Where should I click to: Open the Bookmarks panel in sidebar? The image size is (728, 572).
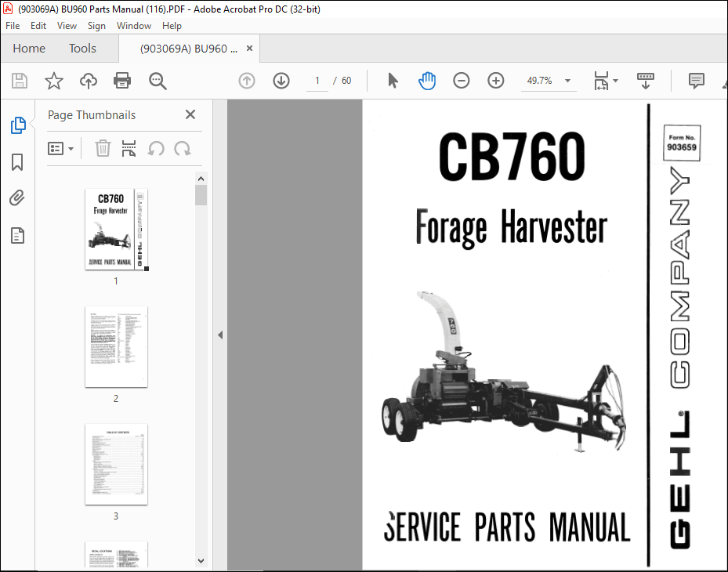point(17,162)
